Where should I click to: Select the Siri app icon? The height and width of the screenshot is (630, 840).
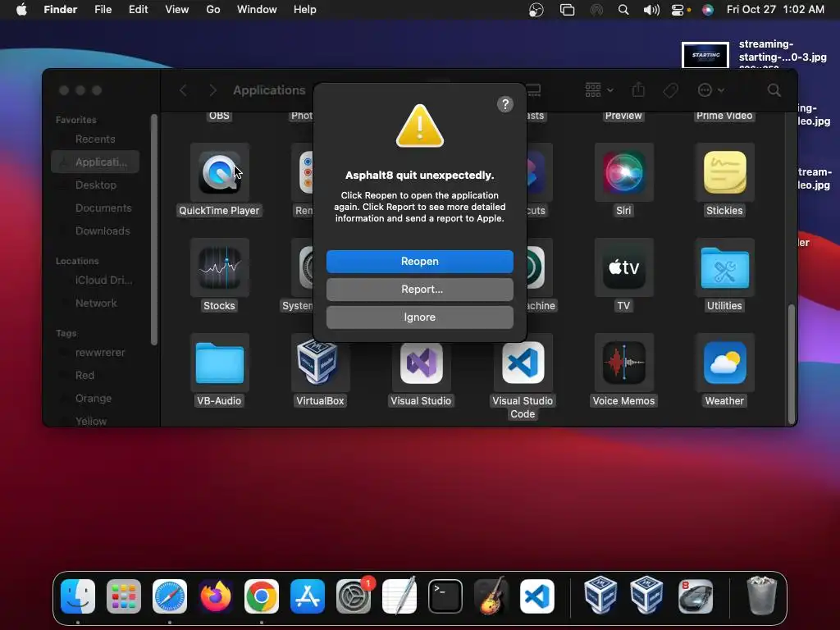pos(623,172)
